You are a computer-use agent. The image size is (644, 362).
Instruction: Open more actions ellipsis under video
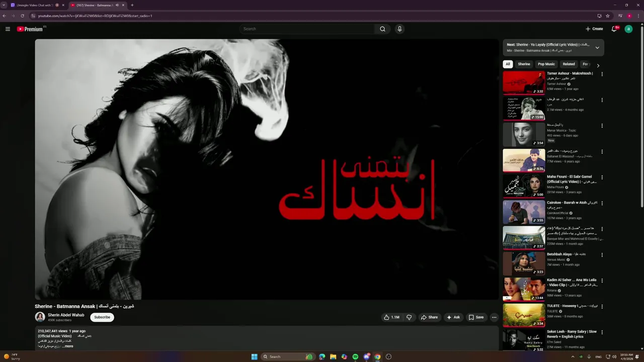click(x=494, y=317)
